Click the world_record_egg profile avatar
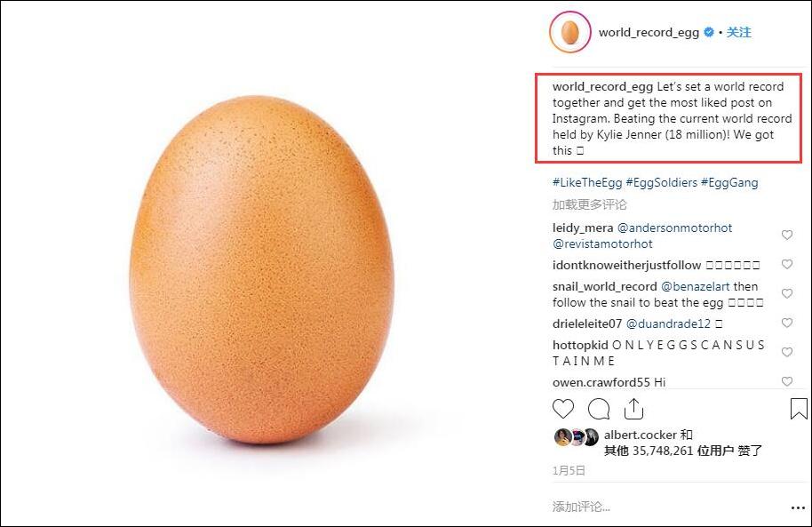 569,33
